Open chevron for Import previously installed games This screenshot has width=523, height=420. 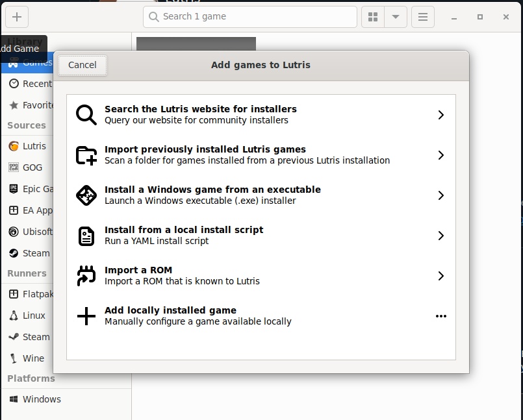(x=441, y=155)
